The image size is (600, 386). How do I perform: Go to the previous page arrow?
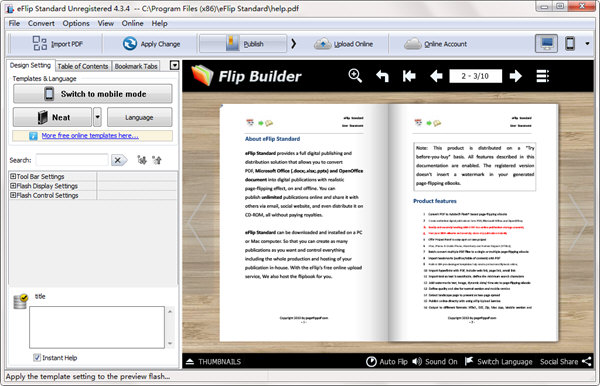pos(436,76)
